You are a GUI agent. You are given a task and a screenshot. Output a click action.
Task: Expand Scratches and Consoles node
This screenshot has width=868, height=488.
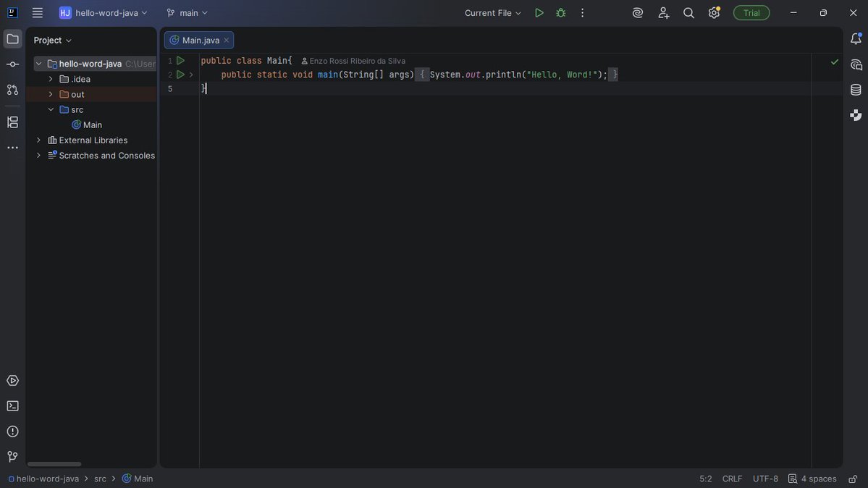pyautogui.click(x=39, y=156)
